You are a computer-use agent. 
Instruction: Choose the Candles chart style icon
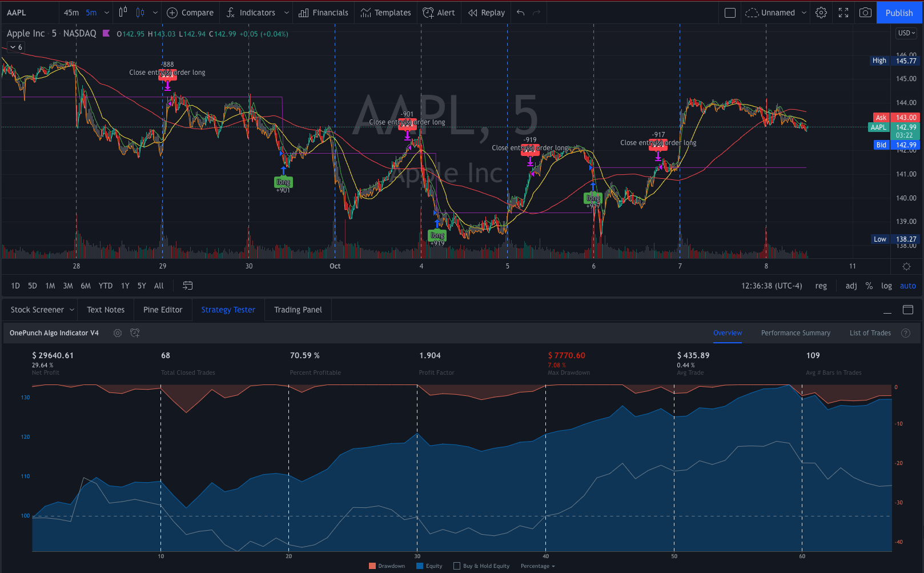(x=140, y=13)
